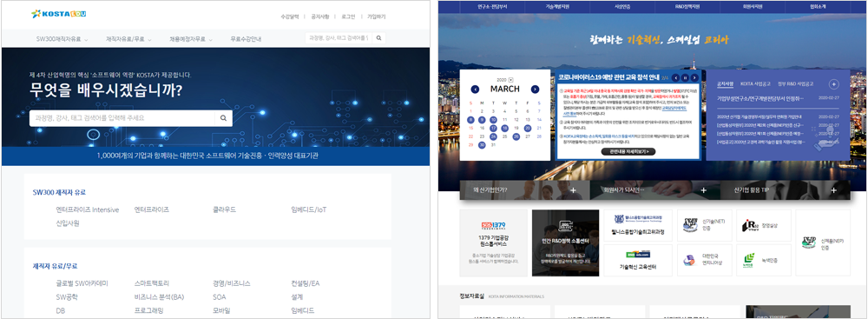The image size is (868, 319).
Task: Expand the 산기협 활용 TIP banner
Action: 785,190
